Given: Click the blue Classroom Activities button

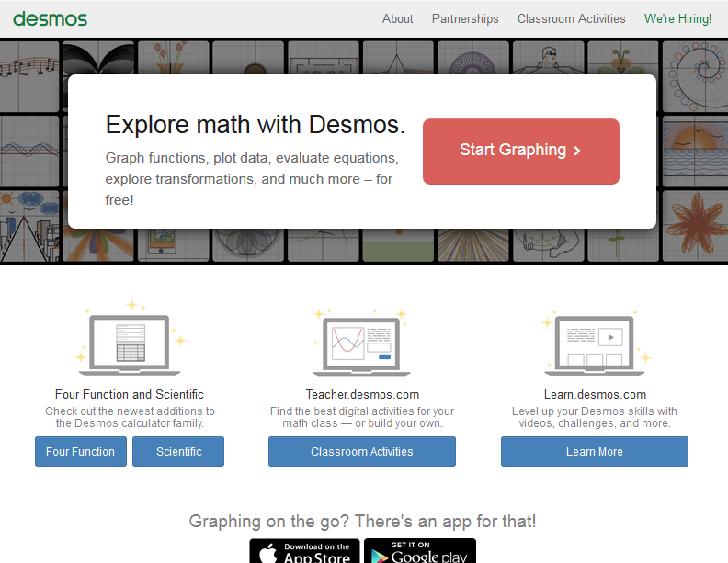Looking at the screenshot, I should click(361, 452).
